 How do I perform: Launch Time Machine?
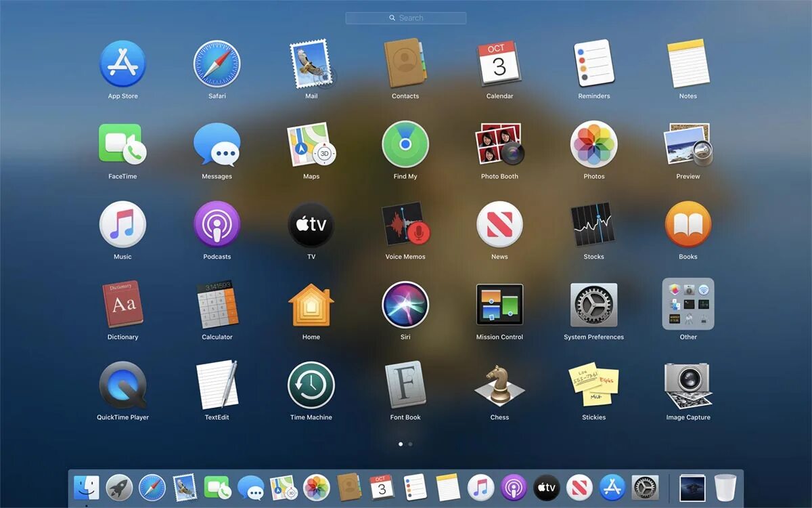311,385
